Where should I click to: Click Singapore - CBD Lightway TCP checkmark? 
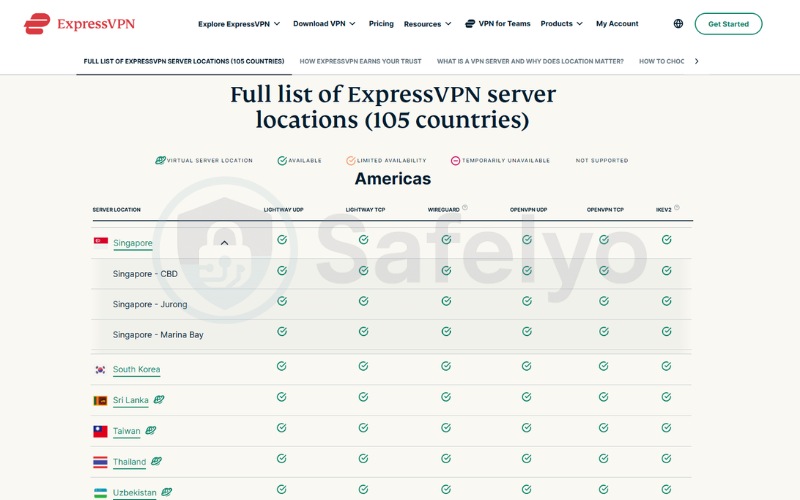pos(363,270)
